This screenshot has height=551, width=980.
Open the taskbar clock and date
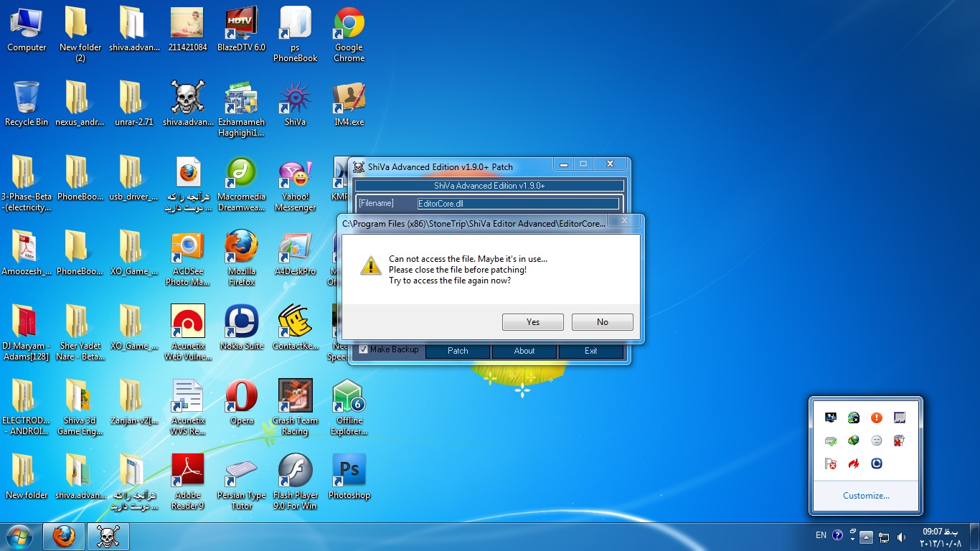pyautogui.click(x=940, y=537)
